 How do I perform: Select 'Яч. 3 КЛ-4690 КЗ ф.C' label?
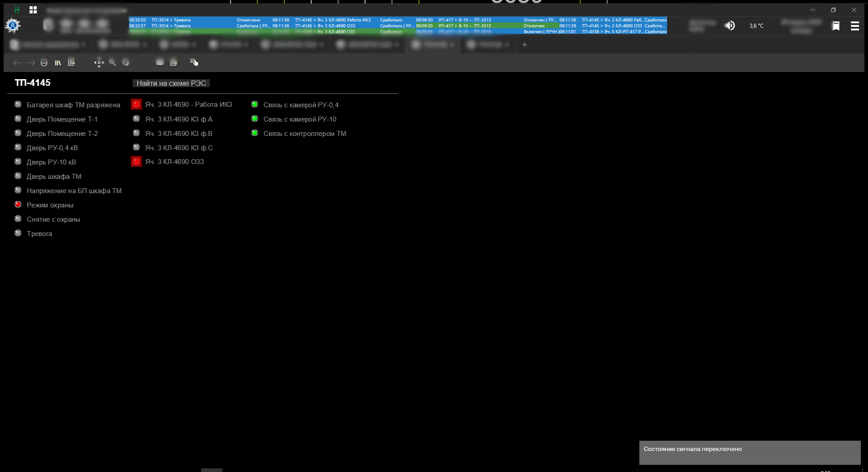[x=179, y=147]
